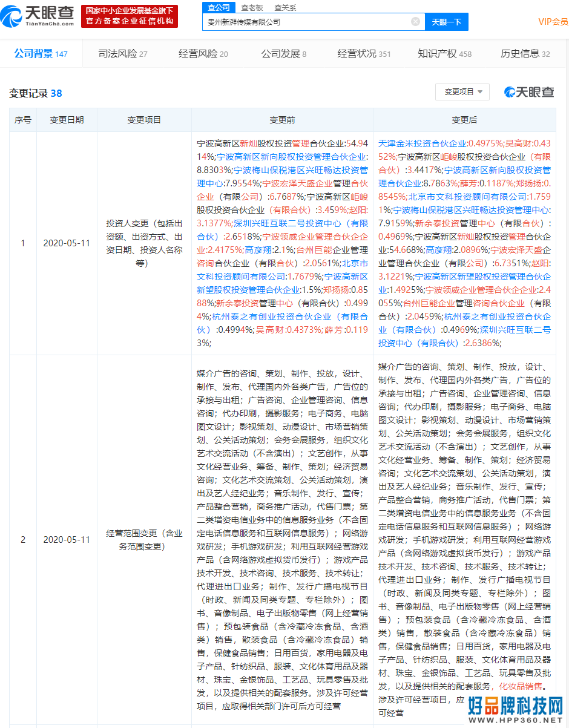The height and width of the screenshot is (728, 569).
Task: Click the 投资人变更 item cell in row 1
Action: (144, 243)
